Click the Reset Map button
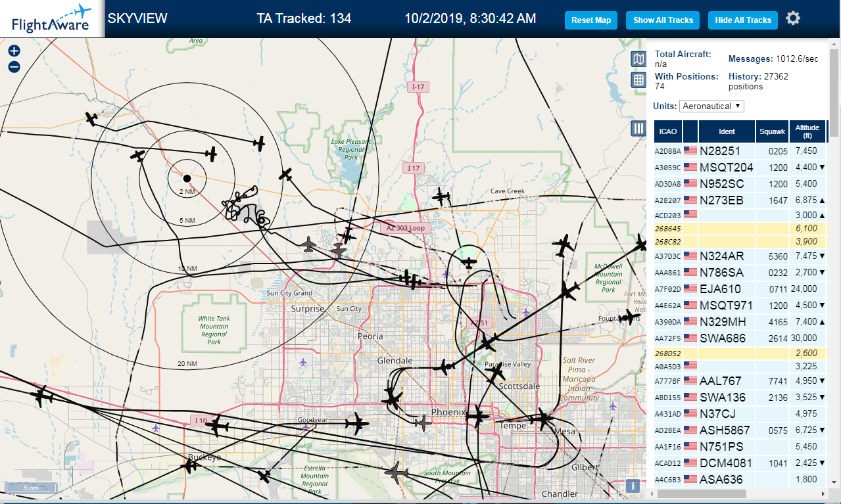 (x=591, y=20)
